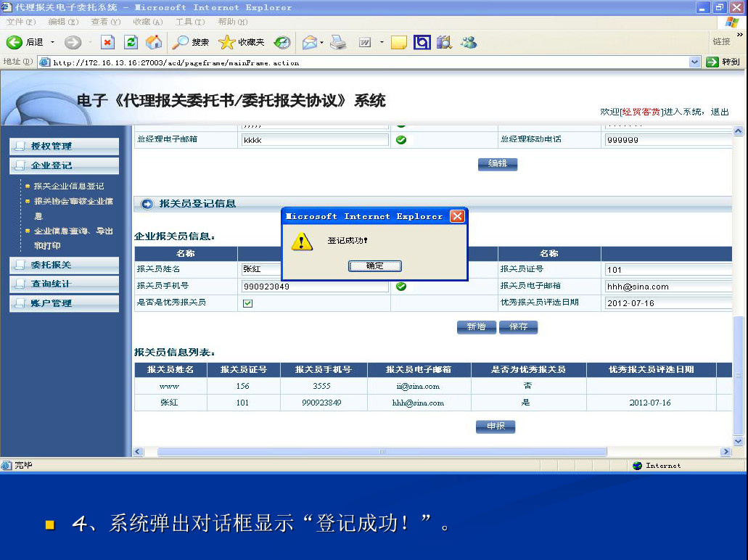Click the horizontal scrollbar thumb
Screen dimensions: 748x560
382,452
